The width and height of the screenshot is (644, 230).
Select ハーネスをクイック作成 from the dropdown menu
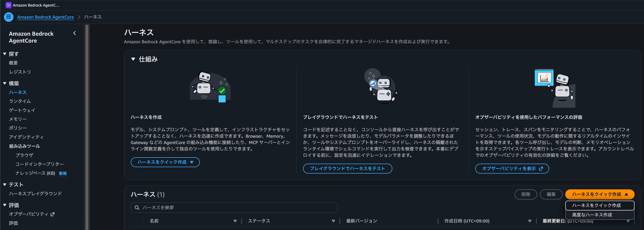click(599, 206)
